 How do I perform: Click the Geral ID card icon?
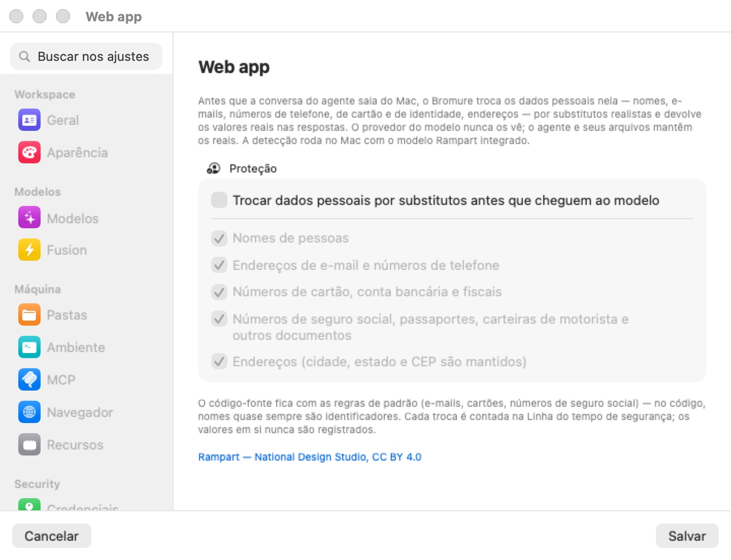[29, 120]
